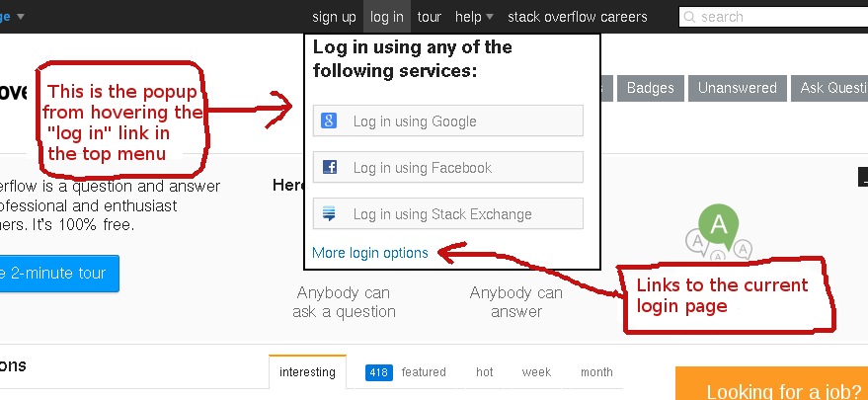Open the Badges navigation button

click(651, 88)
